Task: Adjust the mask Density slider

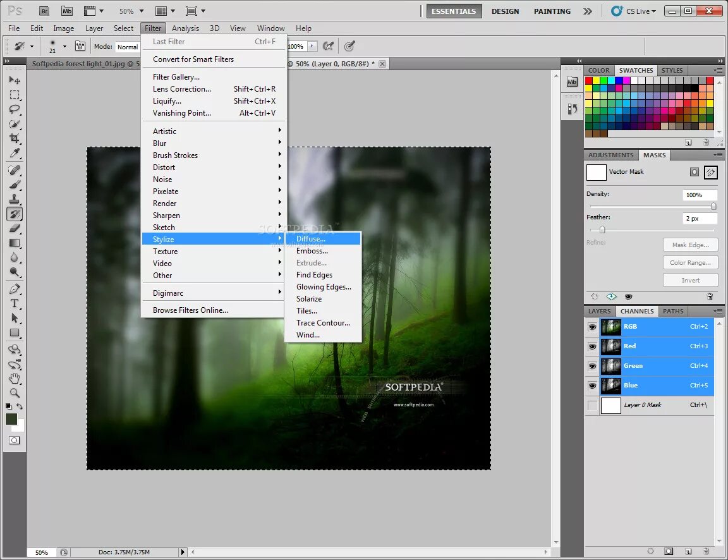Action: (x=713, y=206)
